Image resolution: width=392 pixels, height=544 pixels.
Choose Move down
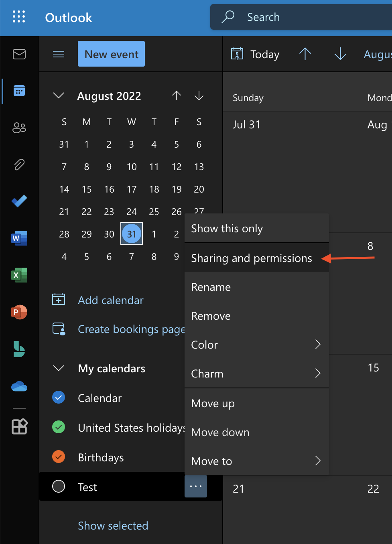(x=257, y=432)
